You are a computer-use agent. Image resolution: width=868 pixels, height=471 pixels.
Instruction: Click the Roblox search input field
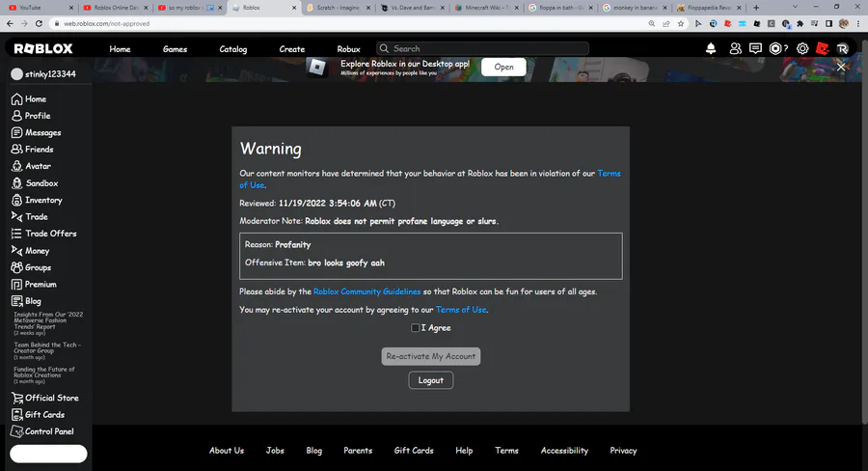pos(482,49)
